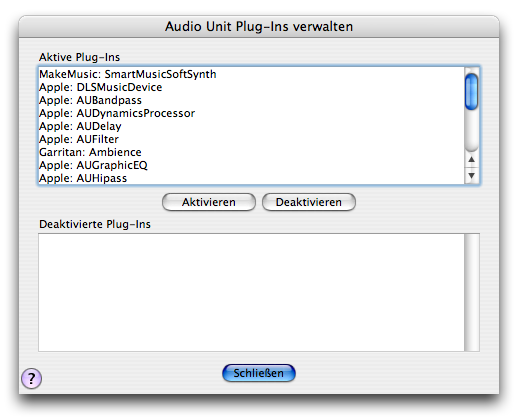Select Apple: AUBandpass in the list

pos(251,100)
